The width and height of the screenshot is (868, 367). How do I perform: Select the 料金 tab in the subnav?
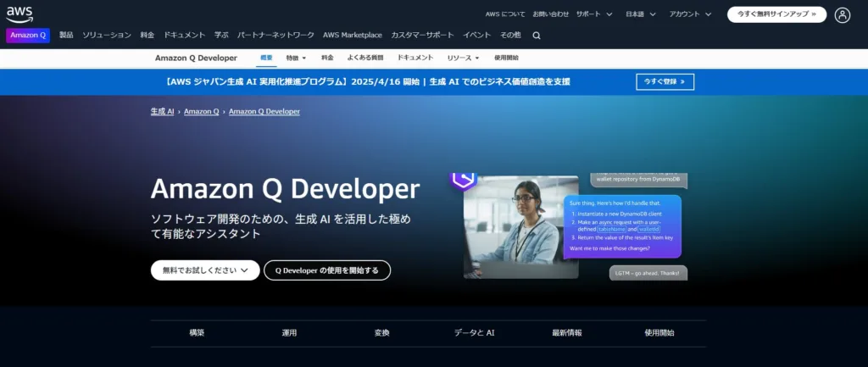tap(327, 58)
